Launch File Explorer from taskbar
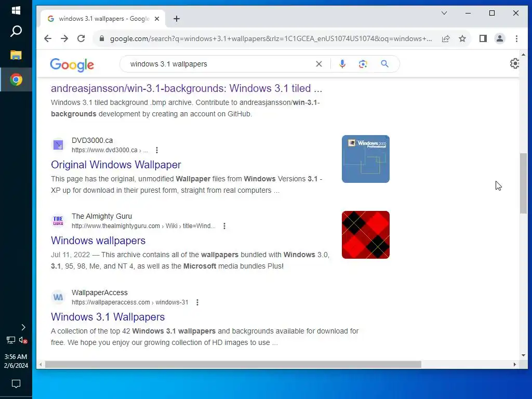 (16, 55)
